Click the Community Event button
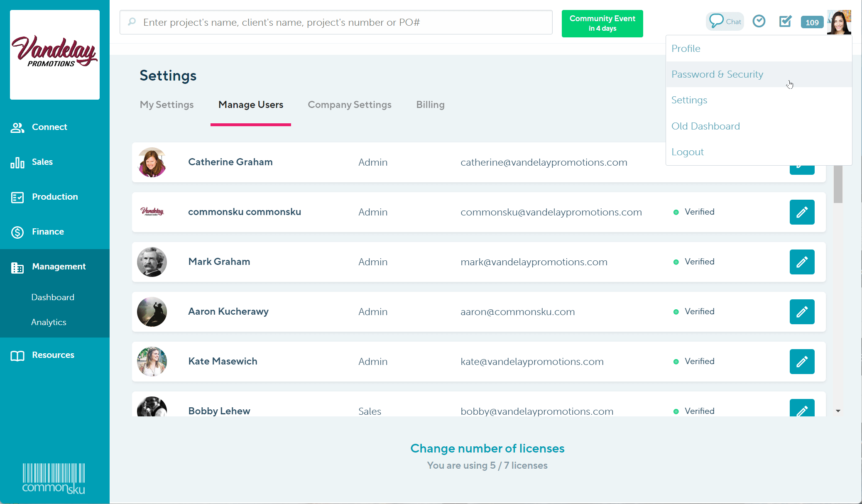This screenshot has height=504, width=862. click(x=602, y=24)
